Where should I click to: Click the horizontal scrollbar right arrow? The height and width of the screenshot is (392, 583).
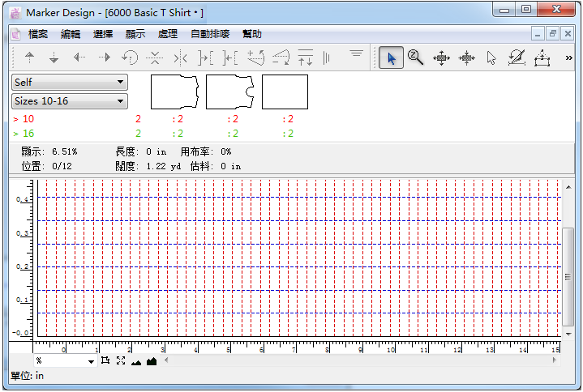point(555,360)
